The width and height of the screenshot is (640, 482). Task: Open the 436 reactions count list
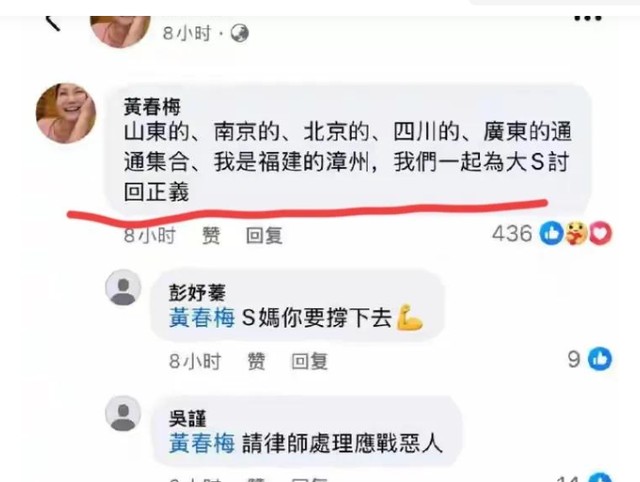[512, 234]
